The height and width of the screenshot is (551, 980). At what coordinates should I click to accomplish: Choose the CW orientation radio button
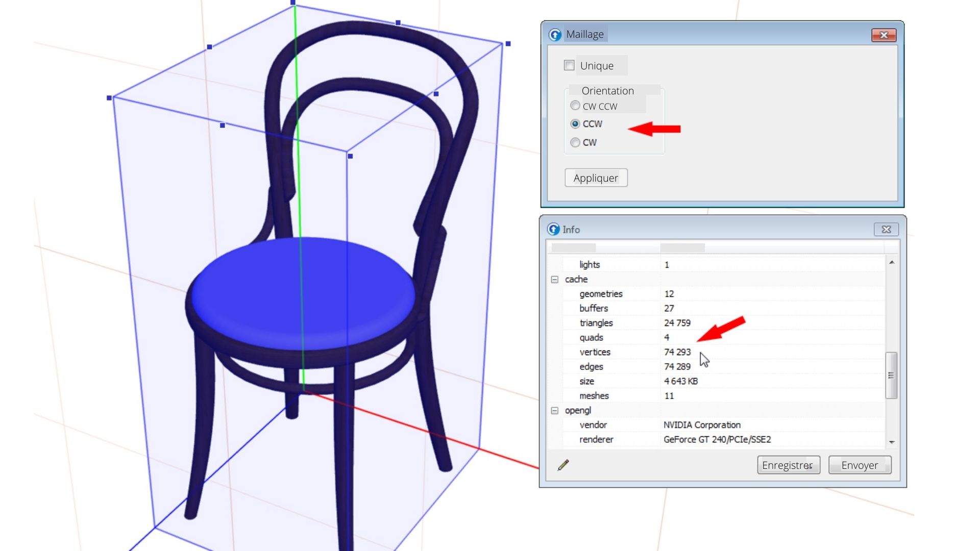click(x=575, y=142)
